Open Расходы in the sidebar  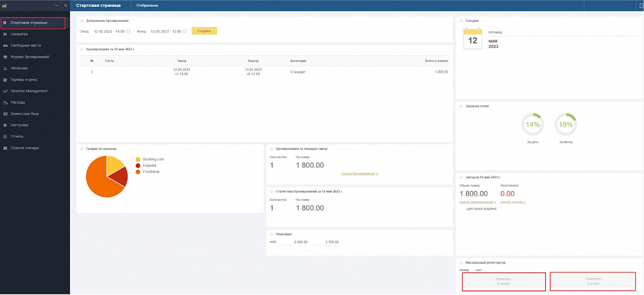tap(18, 103)
